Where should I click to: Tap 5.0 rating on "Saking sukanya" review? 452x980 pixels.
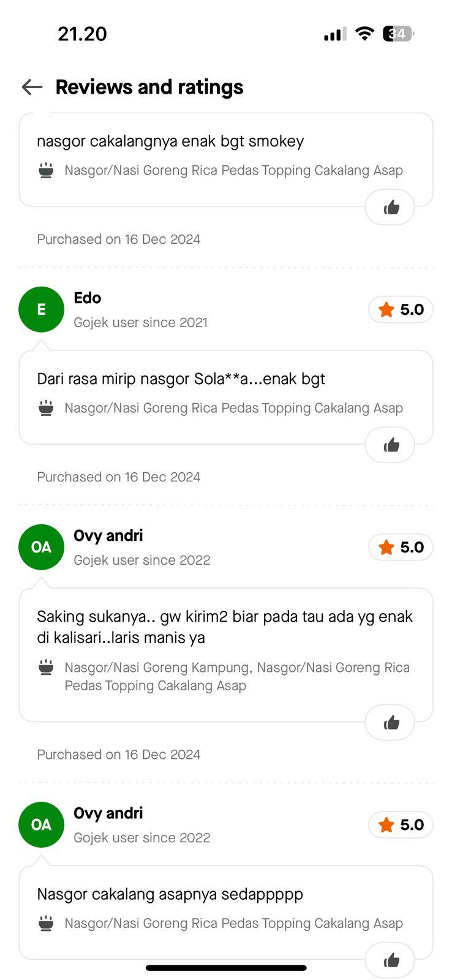click(401, 547)
